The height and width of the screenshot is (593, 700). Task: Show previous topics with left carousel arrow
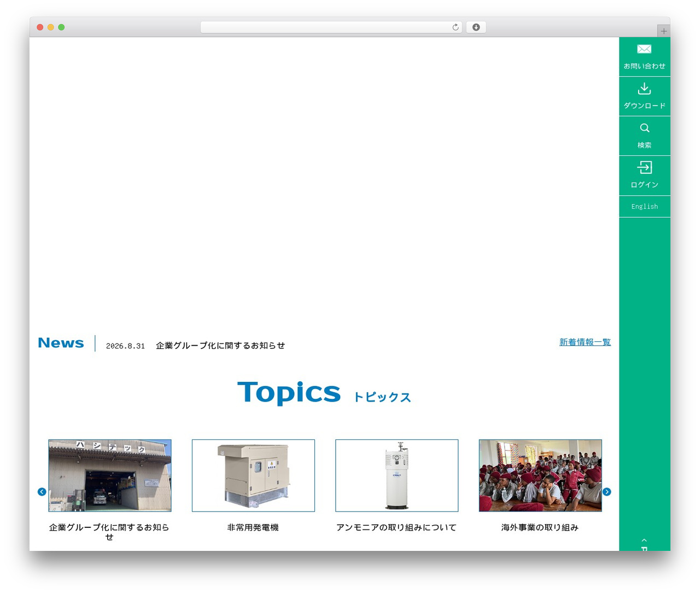(x=42, y=492)
